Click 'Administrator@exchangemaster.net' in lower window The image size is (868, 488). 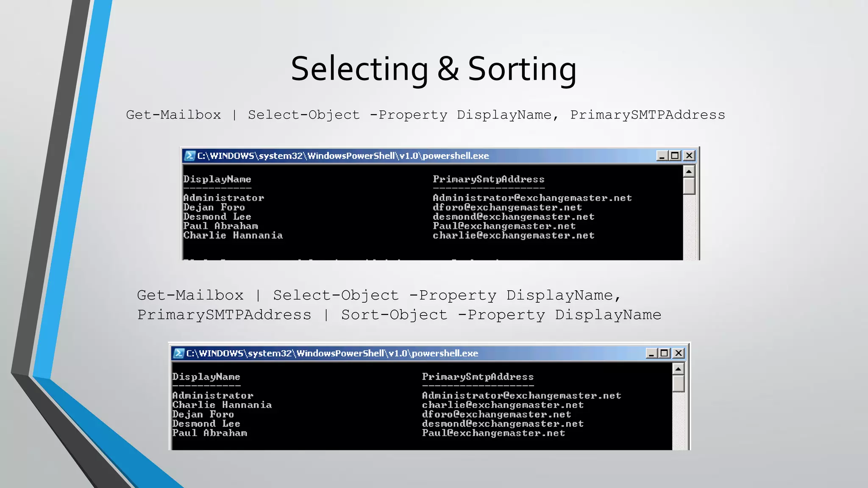(522, 395)
